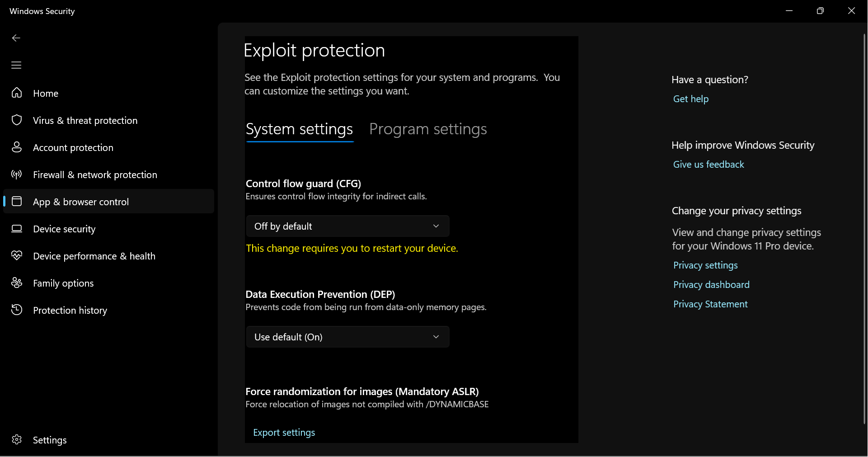Close the Windows Security window

851,11
